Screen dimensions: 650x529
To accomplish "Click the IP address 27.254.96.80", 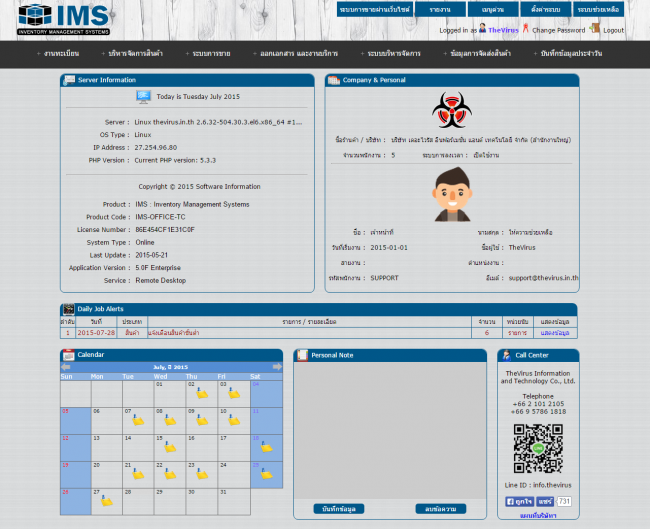I will tap(155, 148).
